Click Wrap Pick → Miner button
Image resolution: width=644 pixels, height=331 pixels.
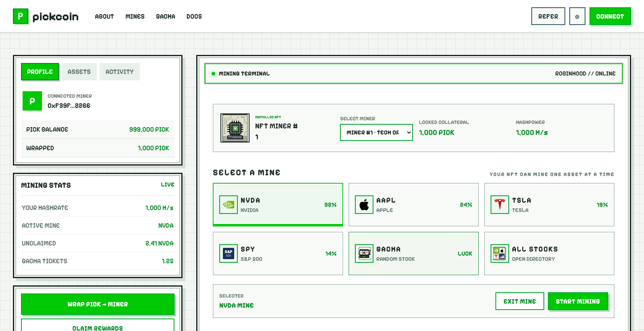tap(98, 304)
